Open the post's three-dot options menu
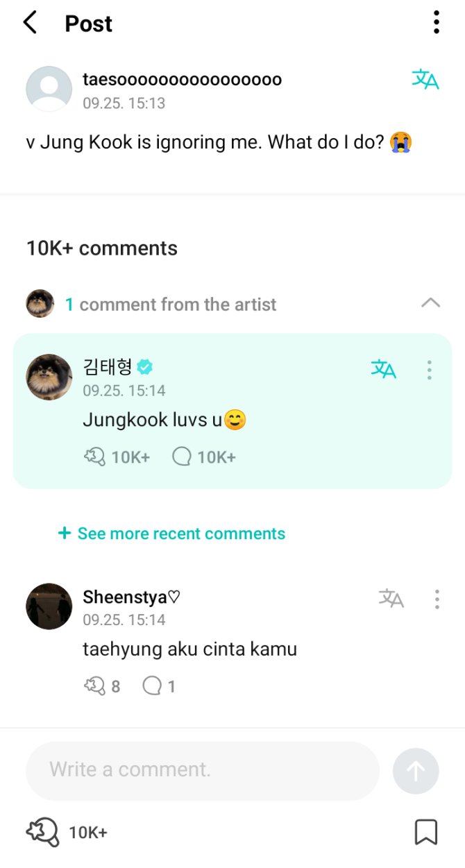Screen dimensions: 465x868 click(x=436, y=22)
